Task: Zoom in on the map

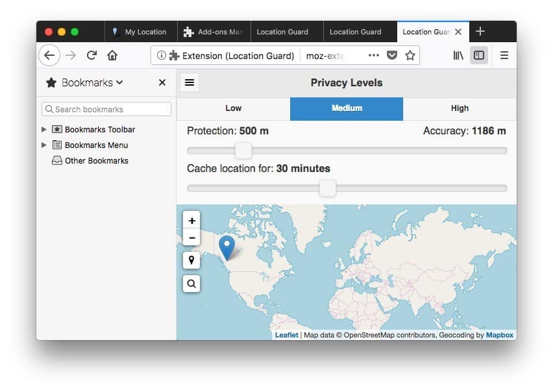Action: pos(191,221)
